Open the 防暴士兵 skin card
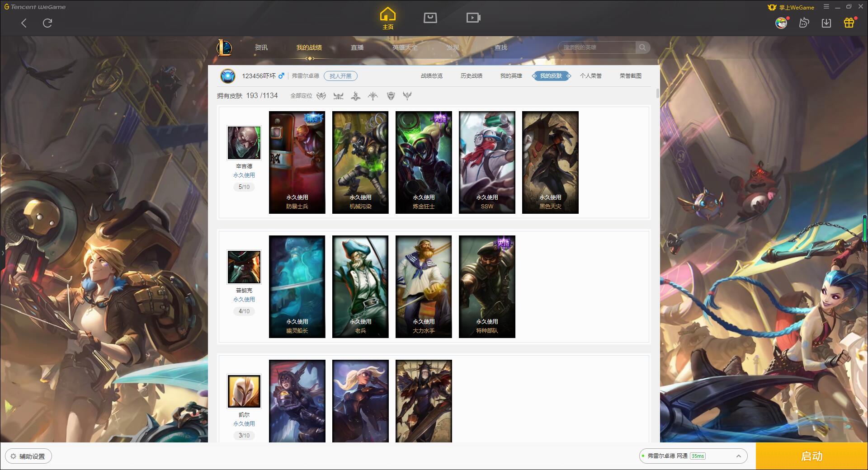This screenshot has height=470, width=868. pos(297,162)
